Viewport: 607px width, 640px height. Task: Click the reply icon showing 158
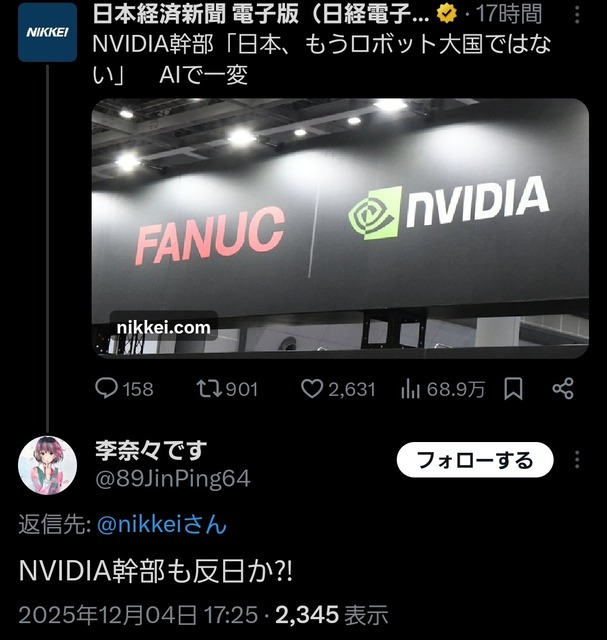click(x=106, y=388)
